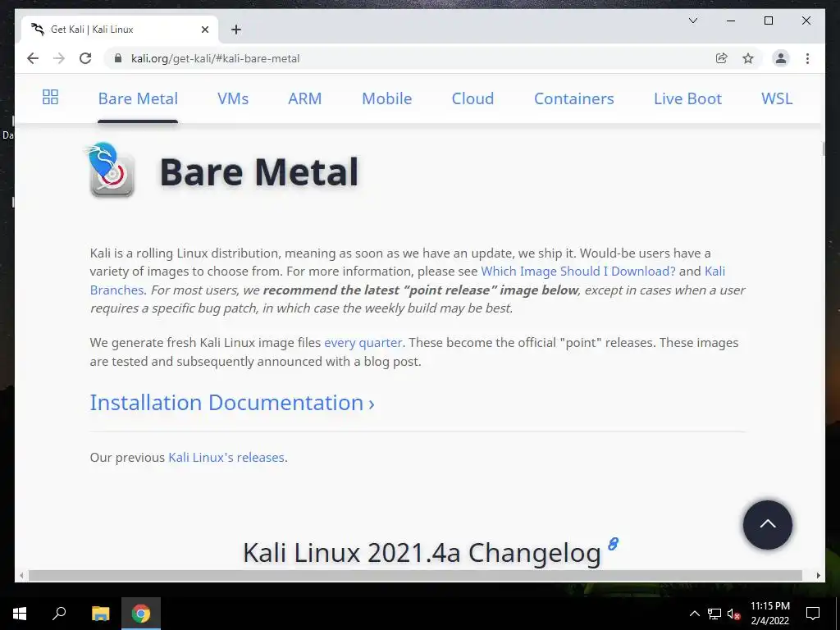Close the Get Kali tab

(x=204, y=30)
